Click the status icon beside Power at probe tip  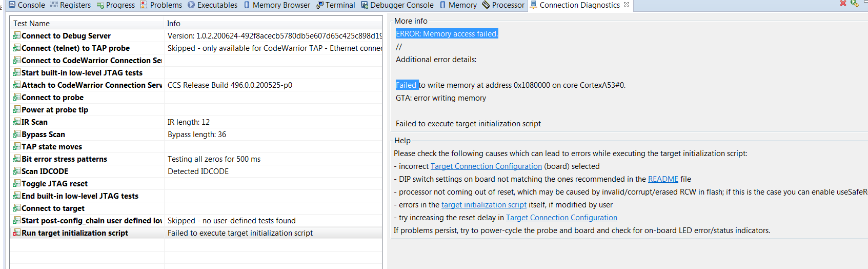(16, 110)
